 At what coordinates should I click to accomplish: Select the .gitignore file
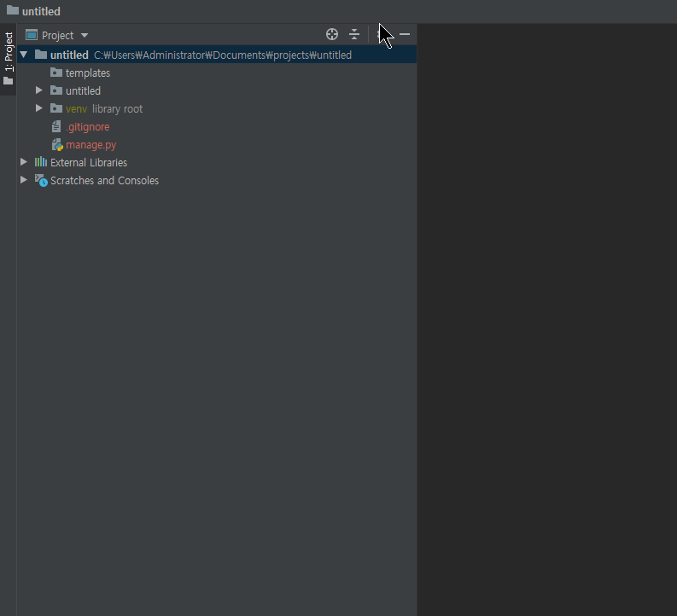click(x=217, y=127)
